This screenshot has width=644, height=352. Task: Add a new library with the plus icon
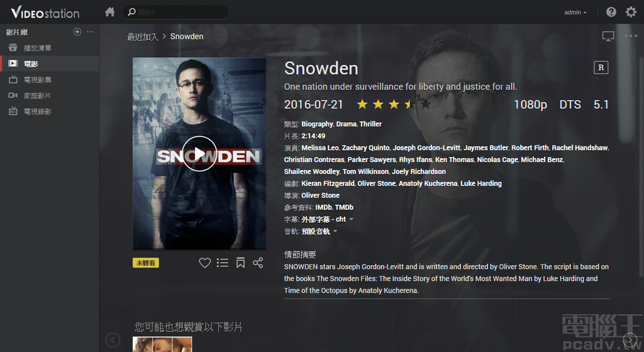tap(77, 31)
